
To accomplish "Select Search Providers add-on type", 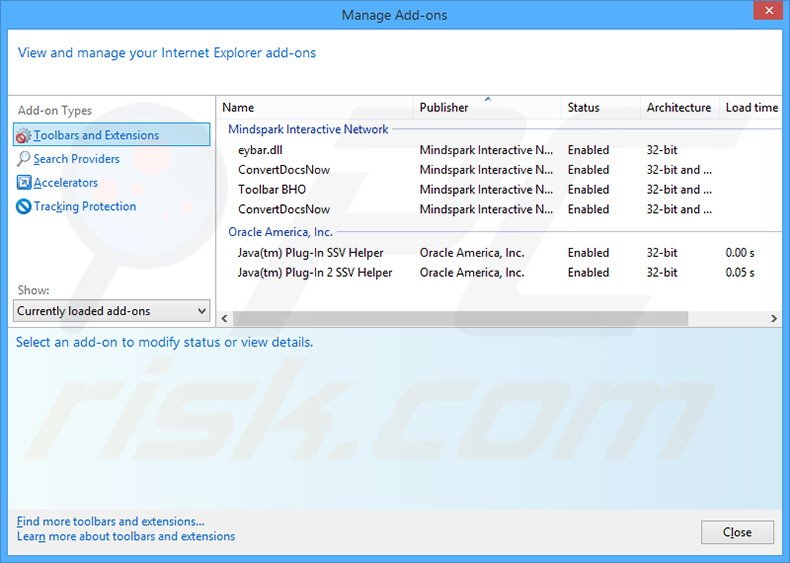I will point(76,159).
